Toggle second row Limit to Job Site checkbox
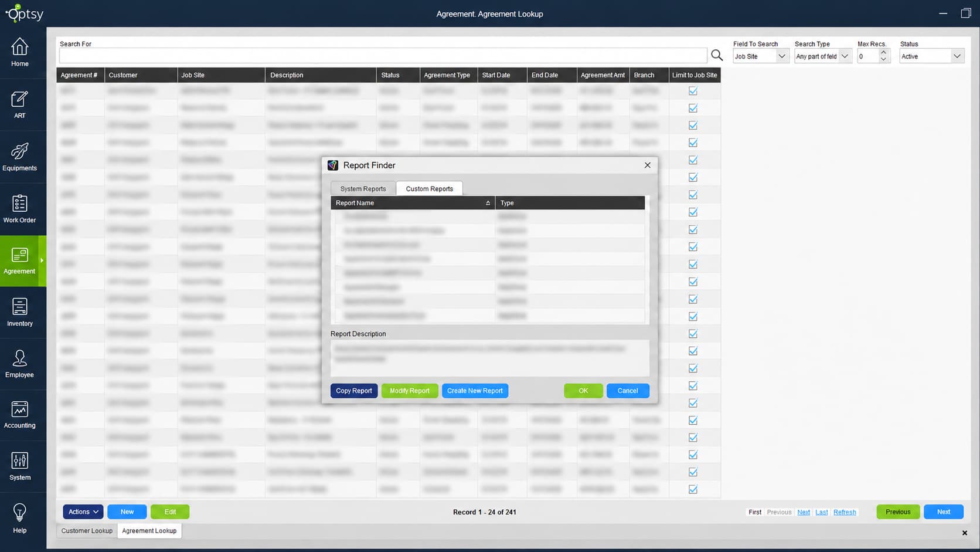 pyautogui.click(x=693, y=108)
